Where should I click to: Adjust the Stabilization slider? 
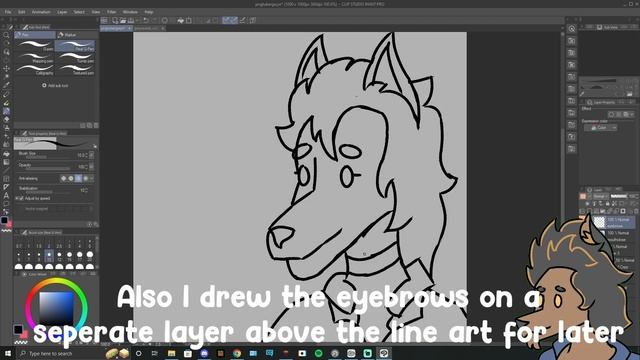(47, 192)
